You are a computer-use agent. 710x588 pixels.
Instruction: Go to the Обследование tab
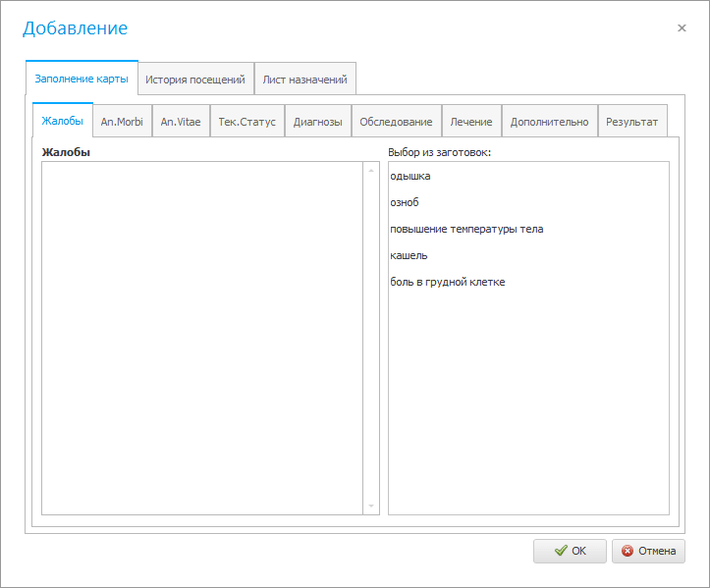[x=396, y=122]
